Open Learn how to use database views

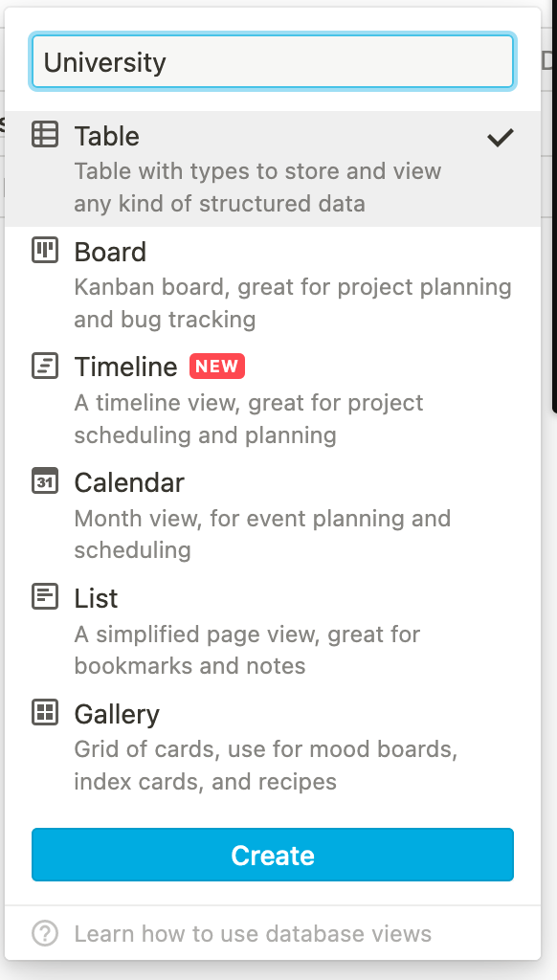pyautogui.click(x=253, y=934)
